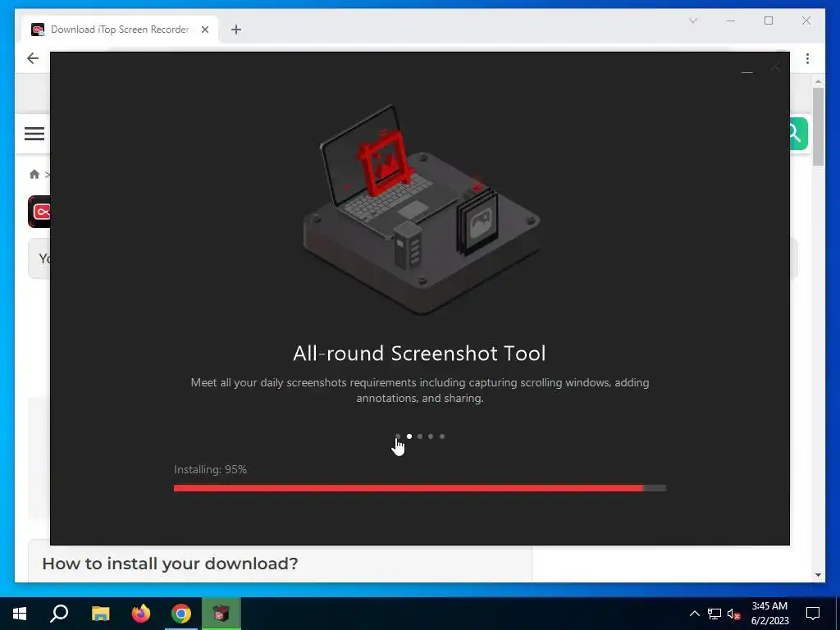This screenshot has height=630, width=840.
Task: Click the 'All-round Screenshot Tool' heading
Action: (419, 354)
